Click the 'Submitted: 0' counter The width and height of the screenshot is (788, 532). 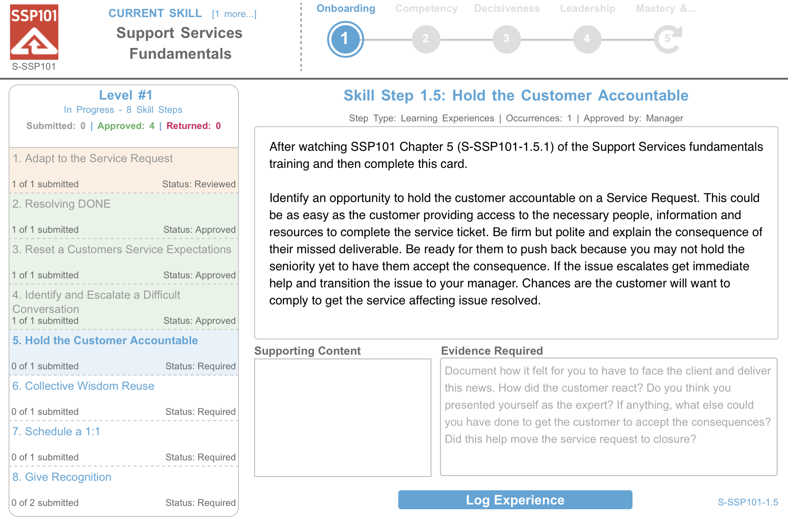tap(56, 126)
